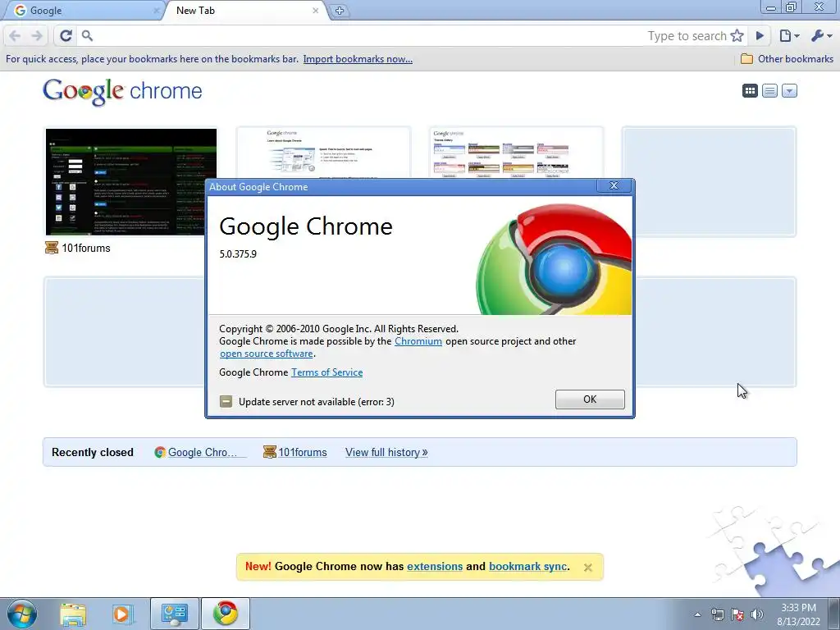840x630 pixels.
Task: Open the Windows Start menu
Action: (22, 614)
